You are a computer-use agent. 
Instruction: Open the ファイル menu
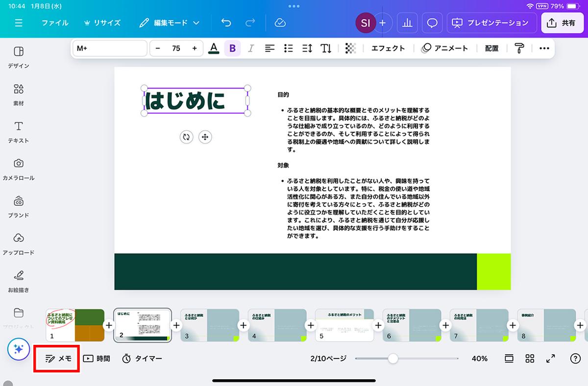click(55, 23)
